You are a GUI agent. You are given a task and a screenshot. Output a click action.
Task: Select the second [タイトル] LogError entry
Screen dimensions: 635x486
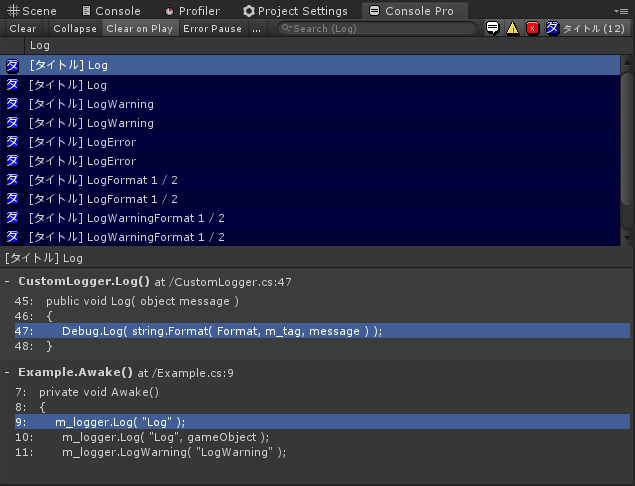point(310,161)
